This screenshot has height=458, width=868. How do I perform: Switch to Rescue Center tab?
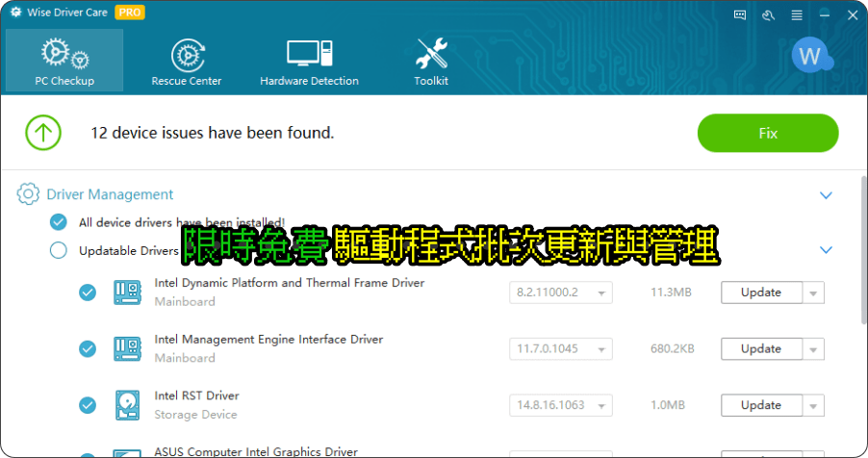point(187,62)
